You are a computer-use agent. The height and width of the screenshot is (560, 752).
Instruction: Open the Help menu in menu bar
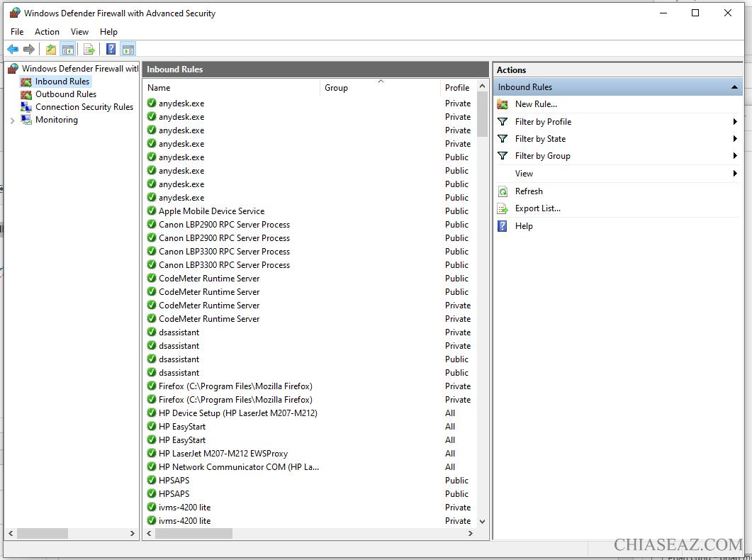[x=108, y=32]
